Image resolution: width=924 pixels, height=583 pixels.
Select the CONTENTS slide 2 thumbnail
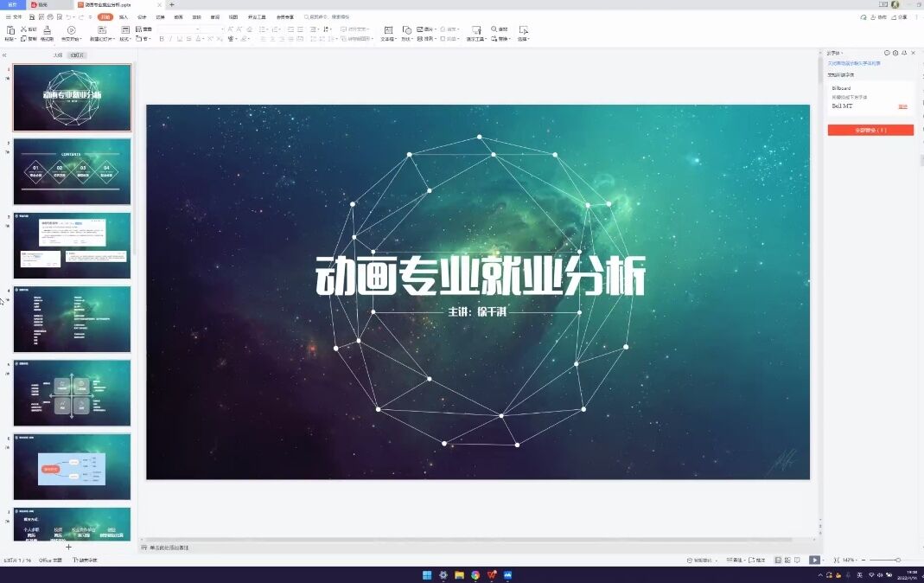click(x=72, y=171)
